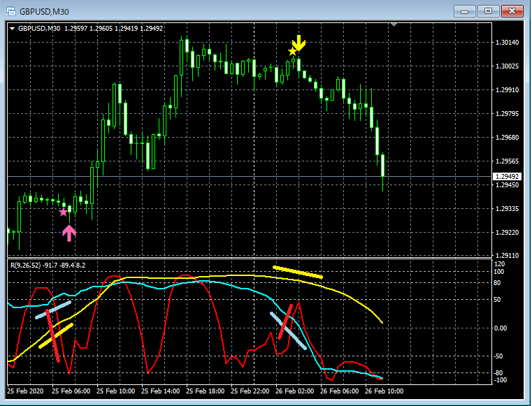Click the indicator scale value 120
Image resolution: width=532 pixels, height=406 pixels.
coord(500,264)
